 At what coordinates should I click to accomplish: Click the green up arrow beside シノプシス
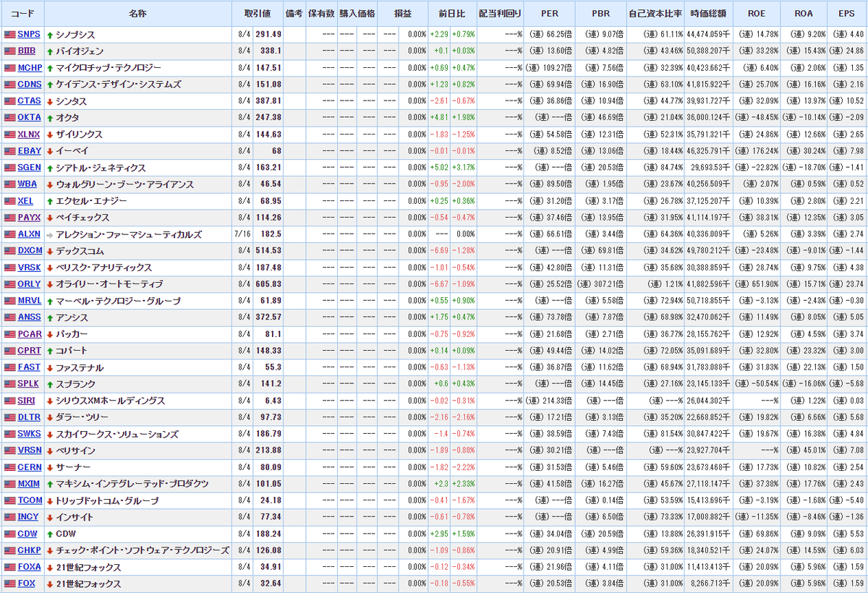click(50, 35)
